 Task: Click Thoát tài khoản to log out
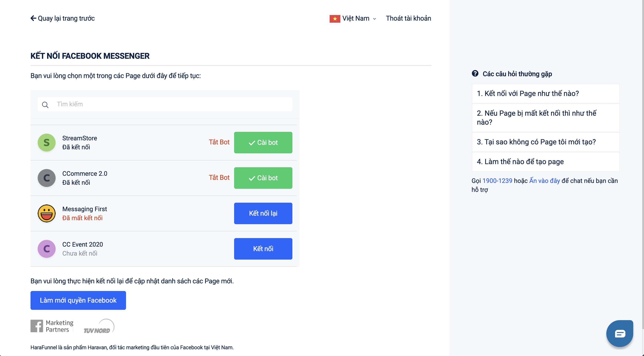[x=408, y=19]
